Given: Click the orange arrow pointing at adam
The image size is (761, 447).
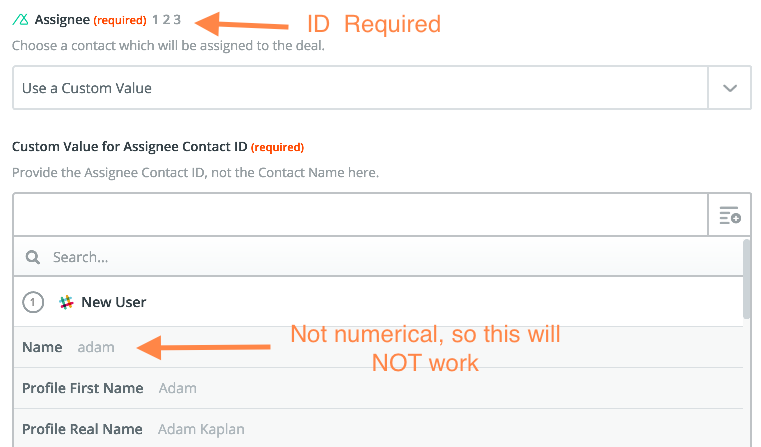Looking at the screenshot, I should (203, 347).
